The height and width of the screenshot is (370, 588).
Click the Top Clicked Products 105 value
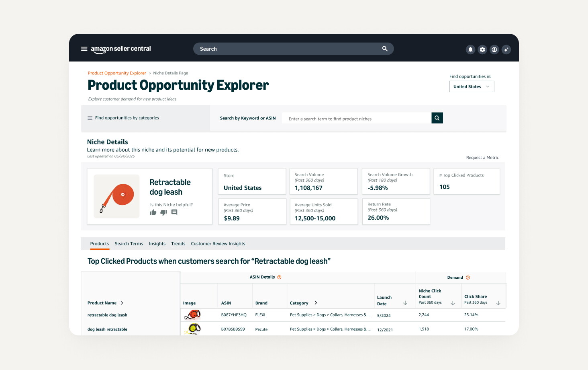click(445, 187)
